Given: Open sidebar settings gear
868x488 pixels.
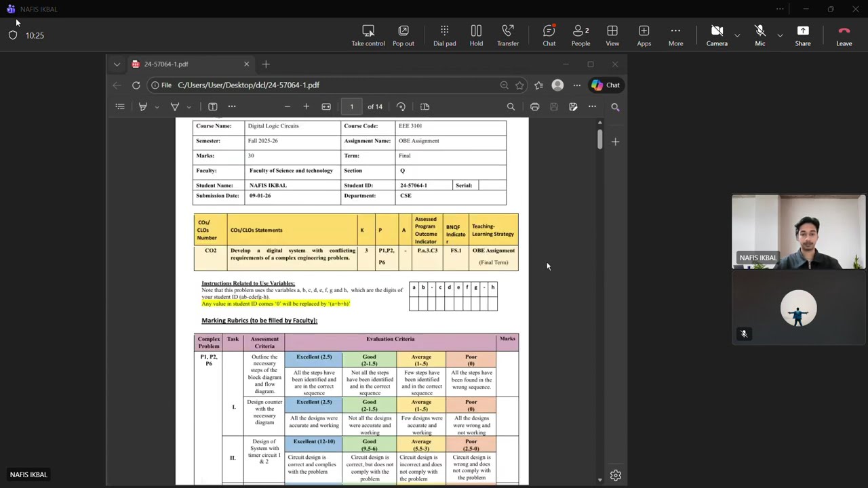Looking at the screenshot, I should pos(615,476).
